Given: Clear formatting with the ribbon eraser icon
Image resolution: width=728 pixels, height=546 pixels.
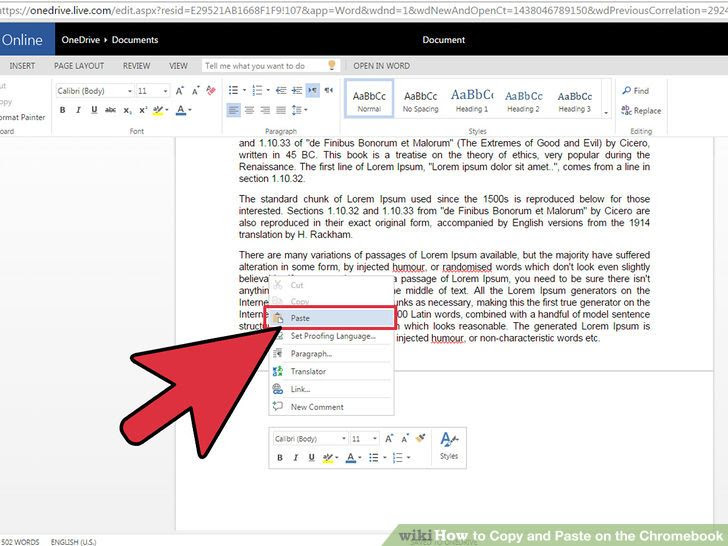Looking at the screenshot, I should [x=211, y=90].
